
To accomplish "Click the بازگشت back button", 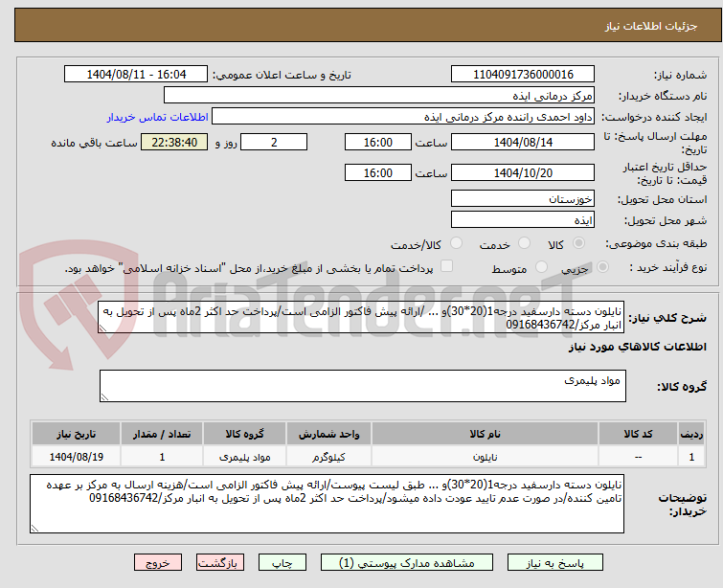I will click(220, 563).
